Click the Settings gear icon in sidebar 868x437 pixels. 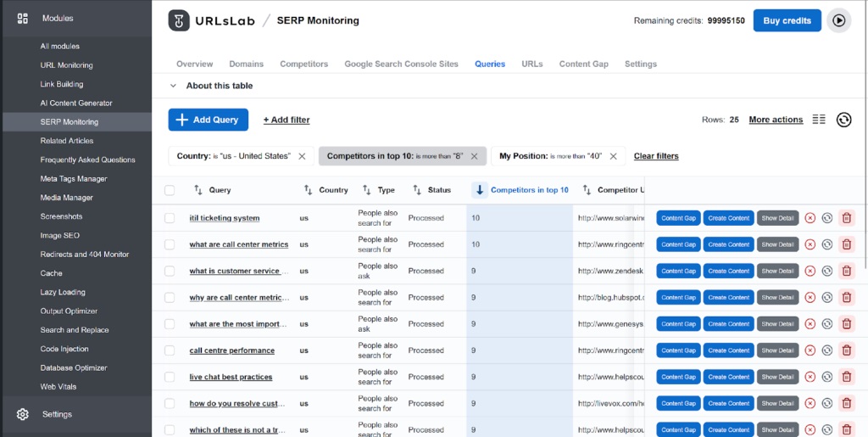[23, 414]
